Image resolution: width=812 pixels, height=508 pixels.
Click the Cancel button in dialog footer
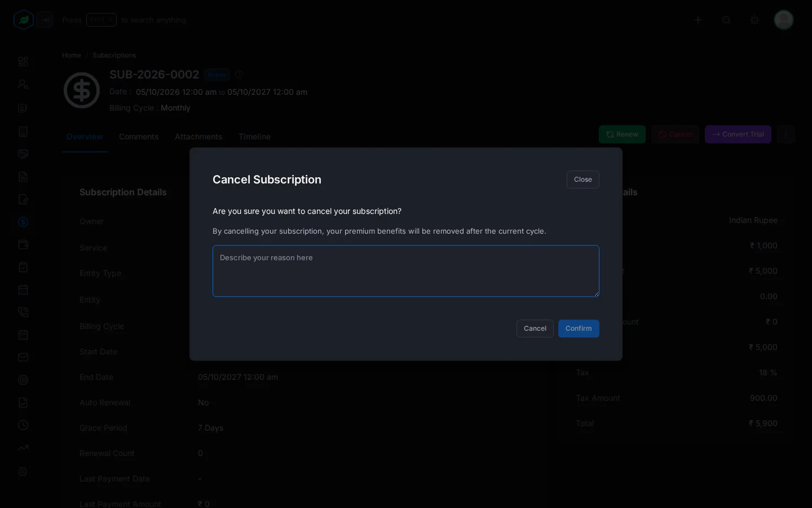coord(535,329)
